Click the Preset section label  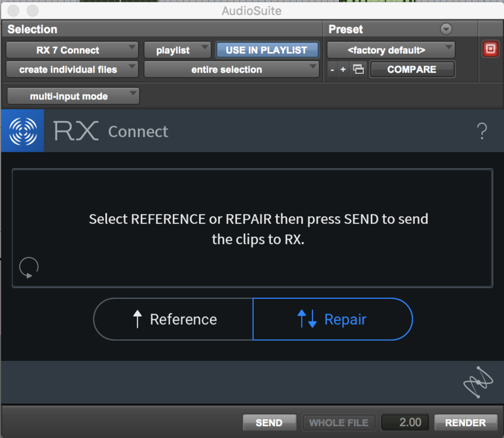coord(345,29)
